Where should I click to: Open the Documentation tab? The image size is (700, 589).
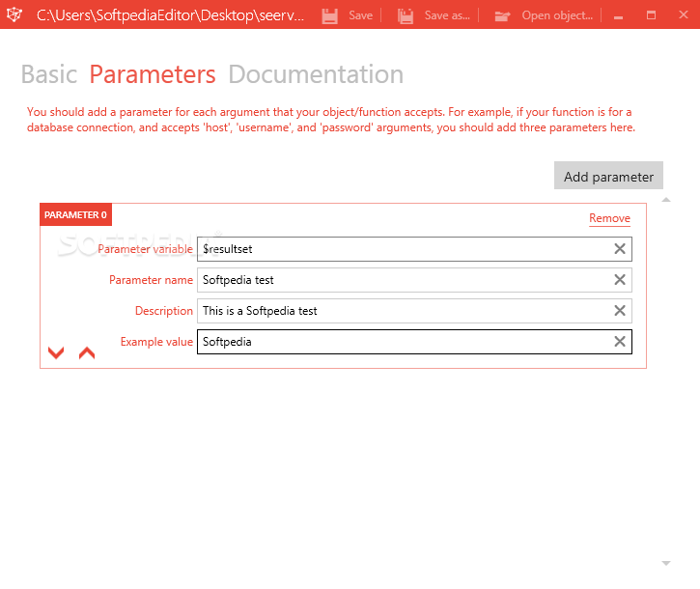pyautogui.click(x=316, y=74)
